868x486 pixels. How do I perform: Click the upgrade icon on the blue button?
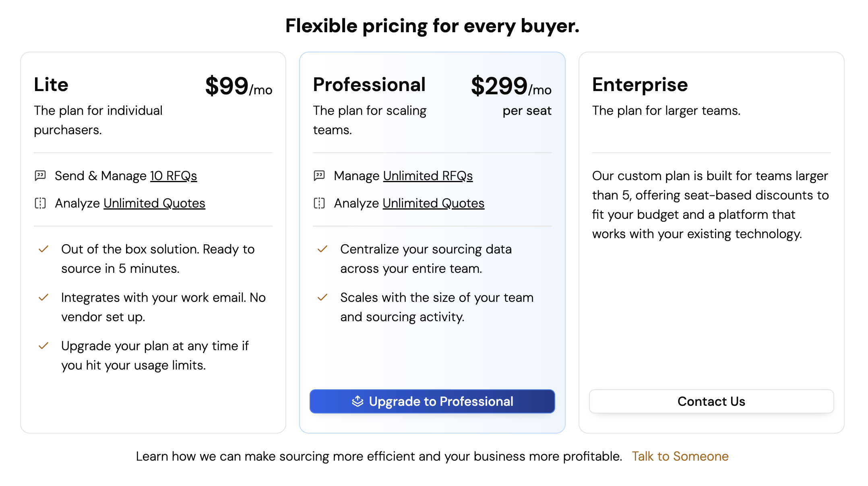point(358,401)
